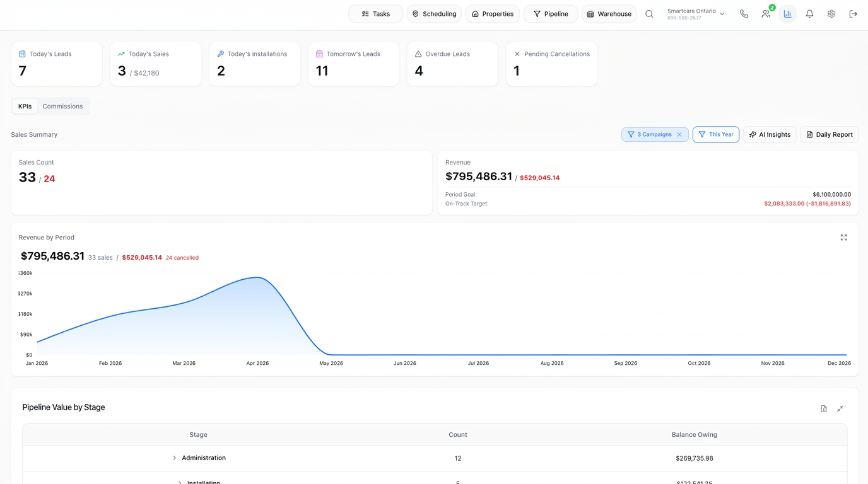Image resolution: width=868 pixels, height=484 pixels.
Task: Collapse the Pipeline Value by Stage panel
Action: [840, 409]
